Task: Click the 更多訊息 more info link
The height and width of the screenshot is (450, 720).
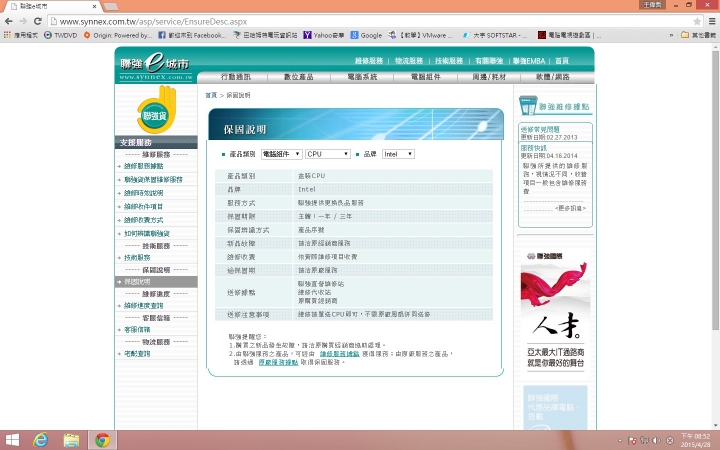Action: (x=570, y=208)
